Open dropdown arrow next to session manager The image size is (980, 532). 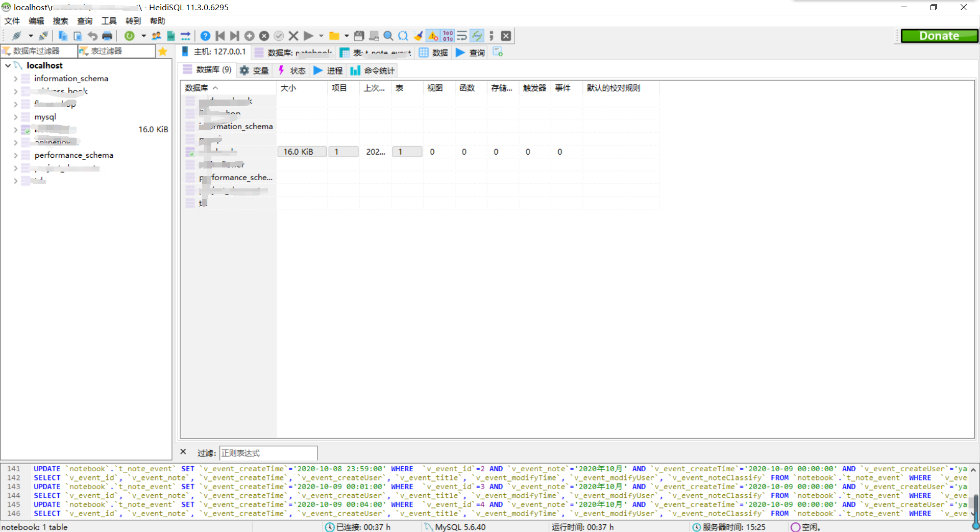coord(31,36)
